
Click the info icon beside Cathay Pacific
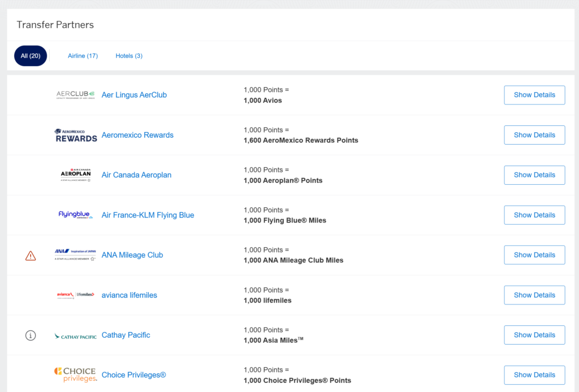pos(31,336)
